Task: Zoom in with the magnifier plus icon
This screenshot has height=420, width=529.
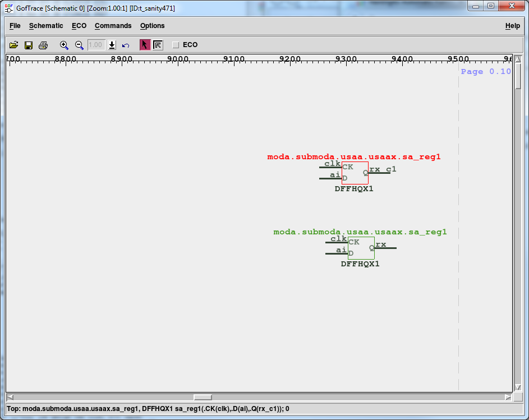Action: pyautogui.click(x=64, y=45)
